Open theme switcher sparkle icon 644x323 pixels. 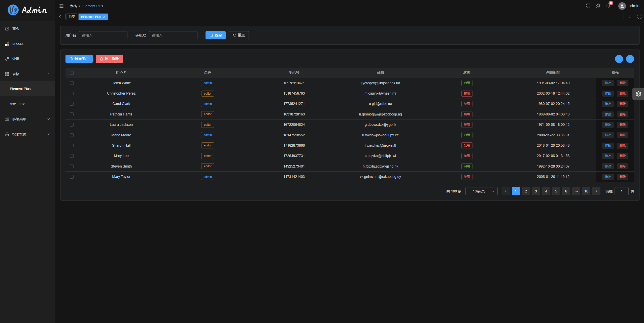[x=598, y=6]
